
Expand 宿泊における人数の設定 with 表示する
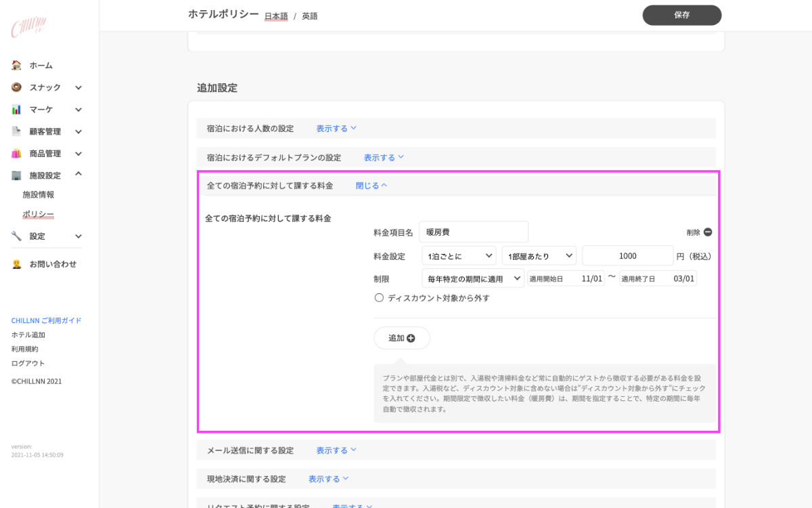(x=336, y=129)
